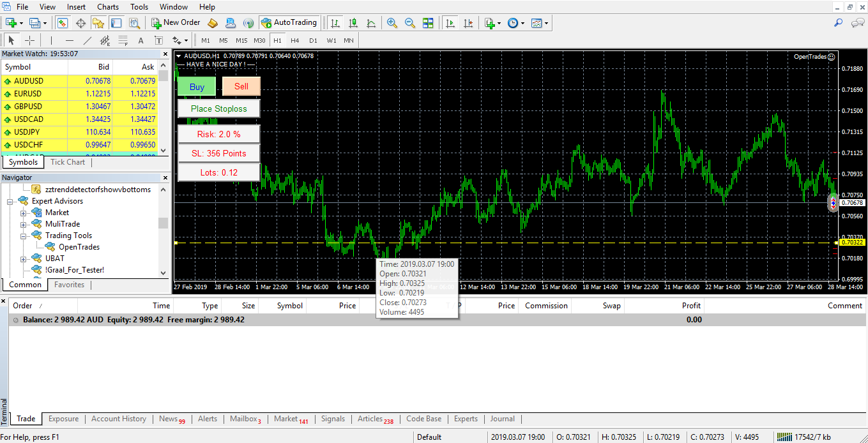The image size is (868, 443).
Task: Open the MQL5 community chat icon
Action: pyautogui.click(x=858, y=23)
